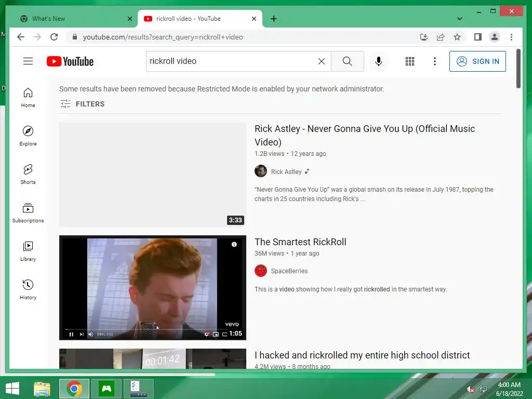The image size is (532, 399).
Task: Click Smartest RickRoll description snippet
Action: pos(351,289)
